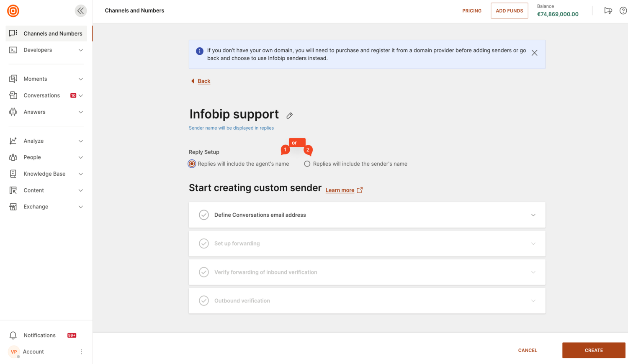The image size is (628, 364).
Task: Expand the Knowledge Base sidebar menu
Action: [80, 174]
